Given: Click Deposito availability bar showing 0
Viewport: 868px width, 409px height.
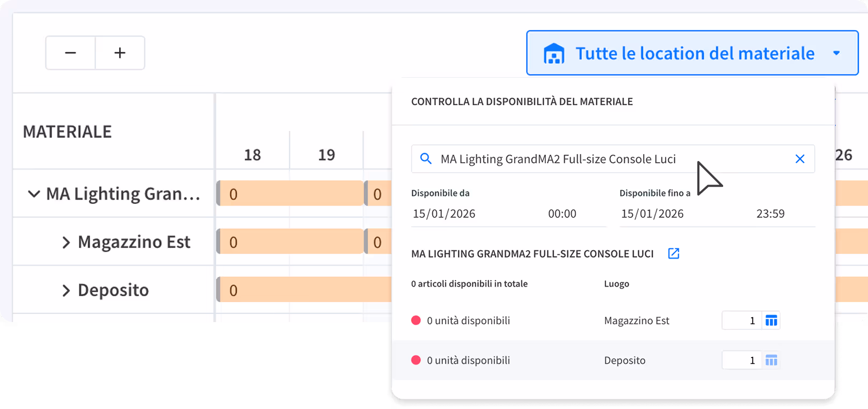Looking at the screenshot, I should coord(304,290).
